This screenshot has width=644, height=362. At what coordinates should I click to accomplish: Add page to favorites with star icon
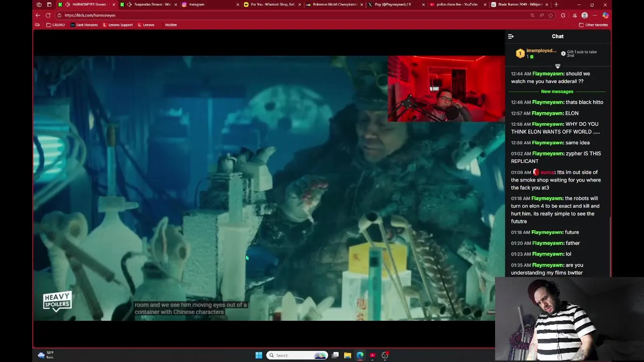[550, 15]
